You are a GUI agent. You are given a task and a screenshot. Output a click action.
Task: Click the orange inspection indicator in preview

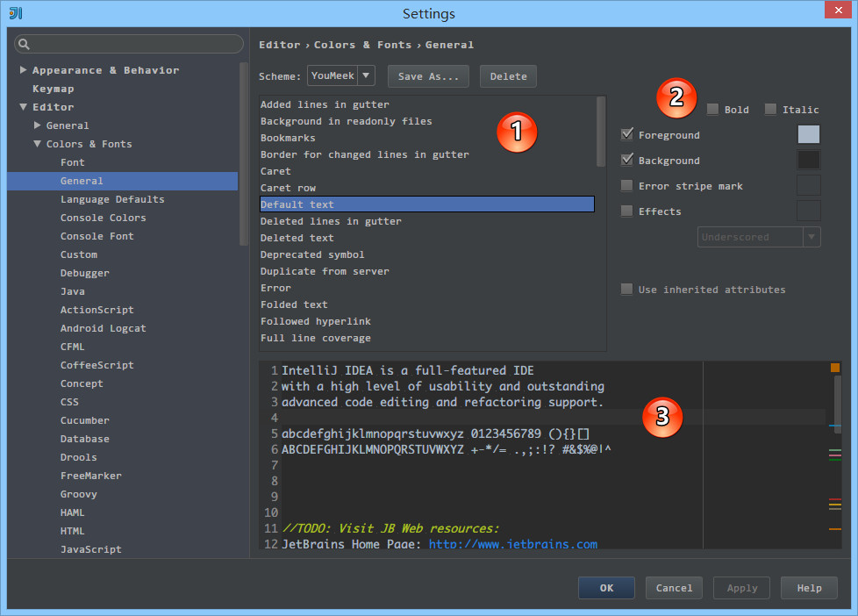point(834,369)
